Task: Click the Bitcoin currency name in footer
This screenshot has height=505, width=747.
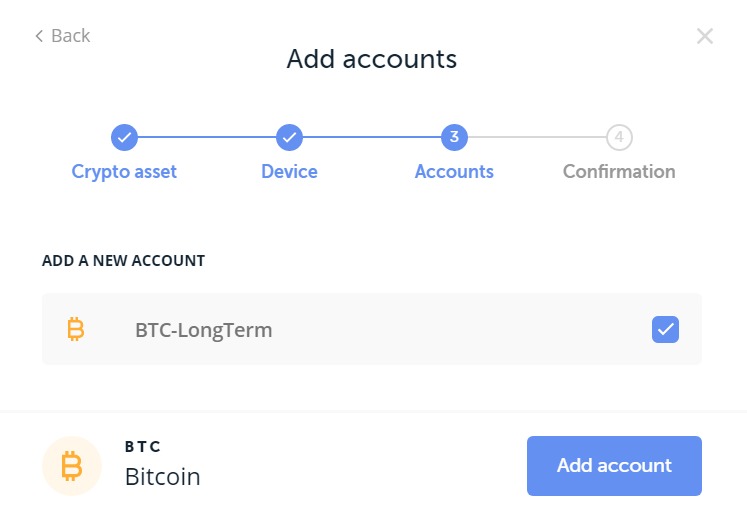Action: 162,476
